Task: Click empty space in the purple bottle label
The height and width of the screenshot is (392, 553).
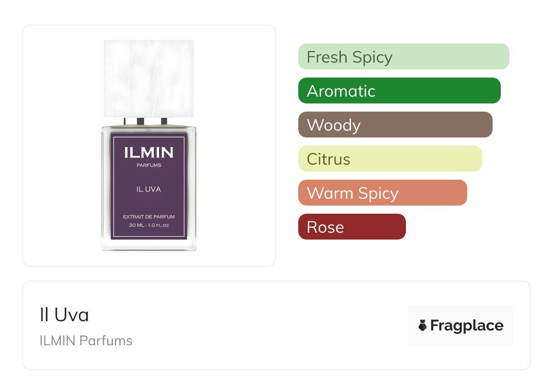Action: pyautogui.click(x=148, y=203)
